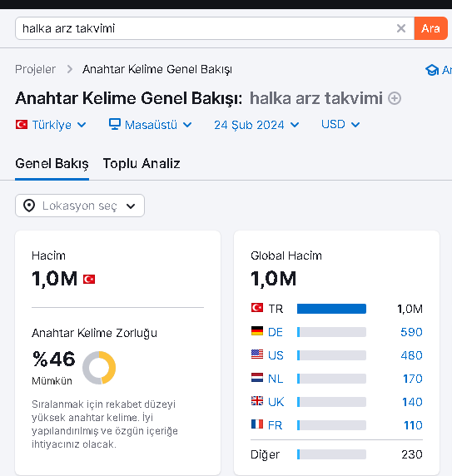Open the USD currency dropdown
Viewport: 452px width, 476px height.
[340, 125]
